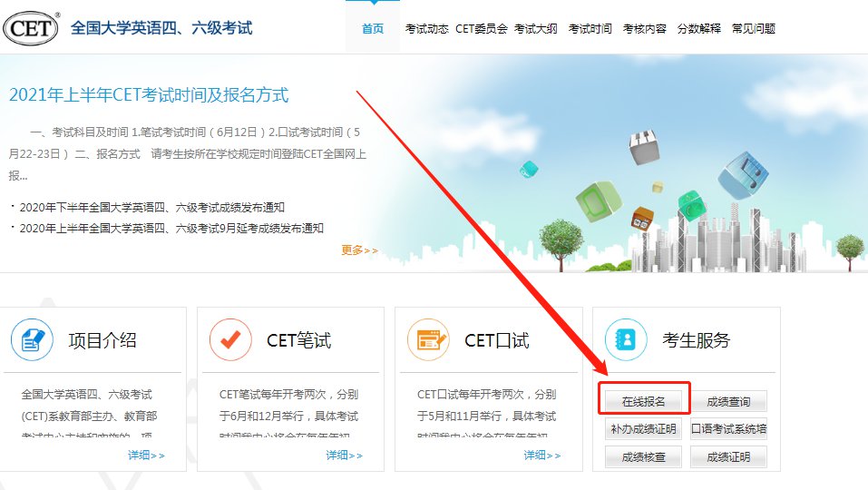This screenshot has height=490, width=868.
Task: Click the text CET笔试每年开考两次，分别
Action: point(288,394)
